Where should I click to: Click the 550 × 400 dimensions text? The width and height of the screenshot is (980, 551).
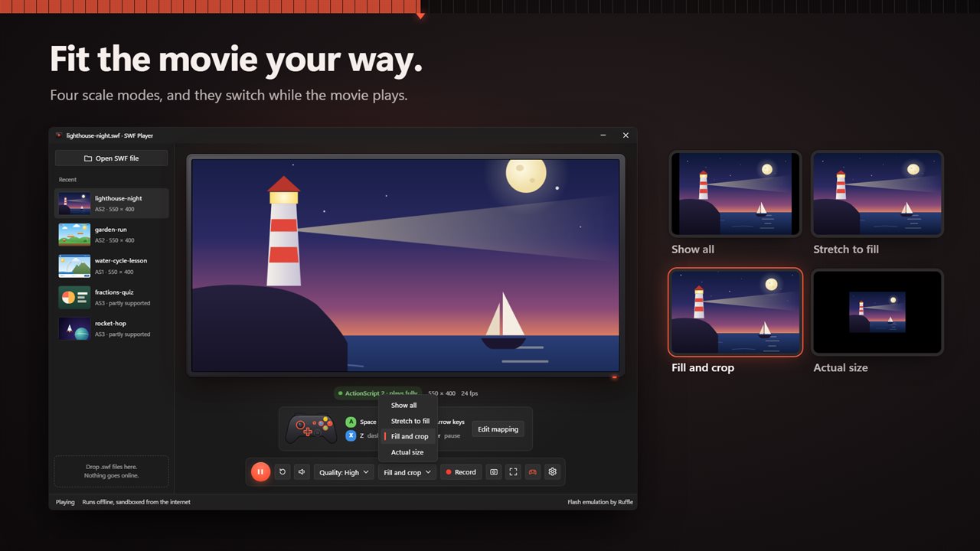[x=442, y=393]
